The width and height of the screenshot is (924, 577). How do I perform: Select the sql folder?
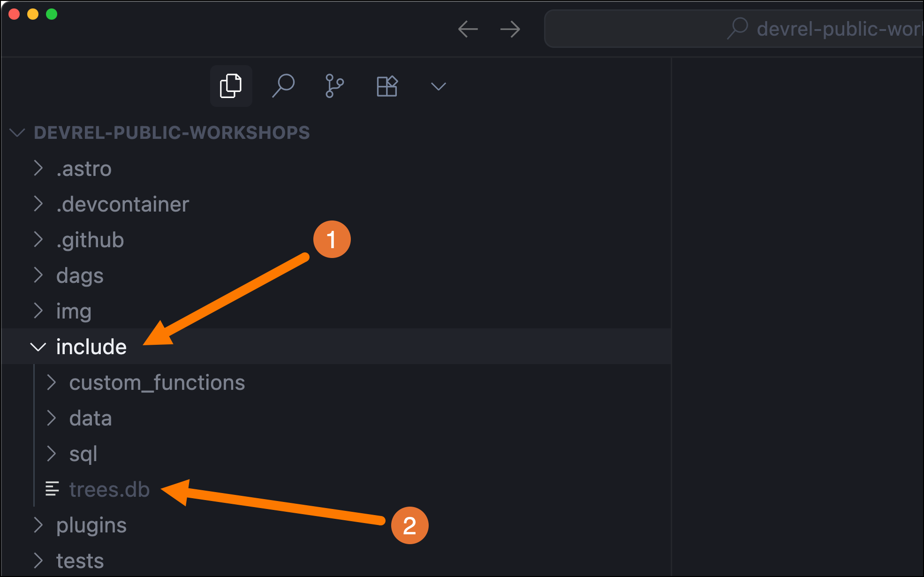coord(83,453)
